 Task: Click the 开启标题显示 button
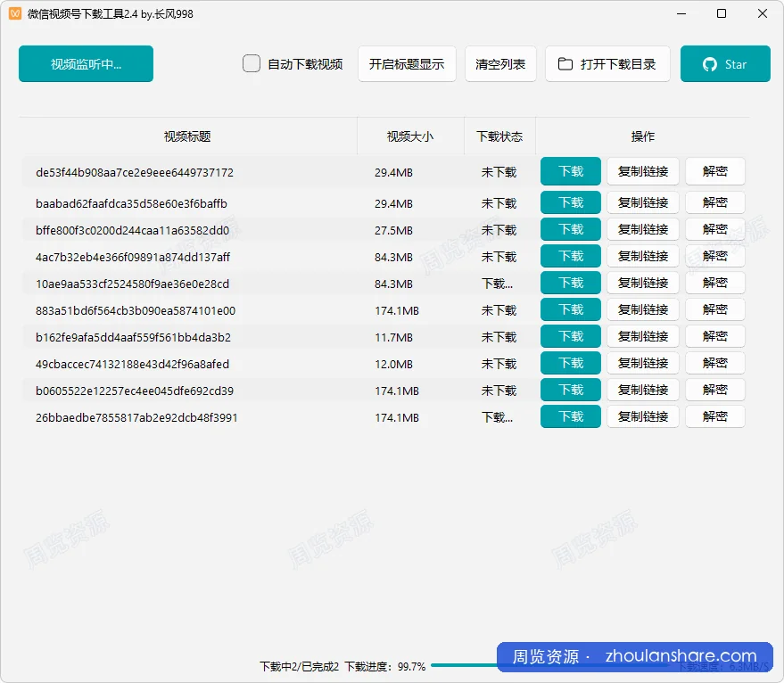(407, 64)
